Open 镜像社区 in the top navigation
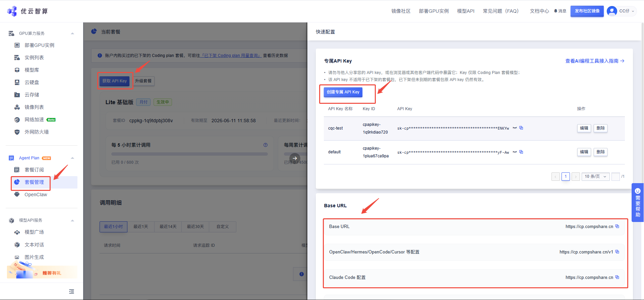This screenshot has height=300, width=644. coord(401,11)
